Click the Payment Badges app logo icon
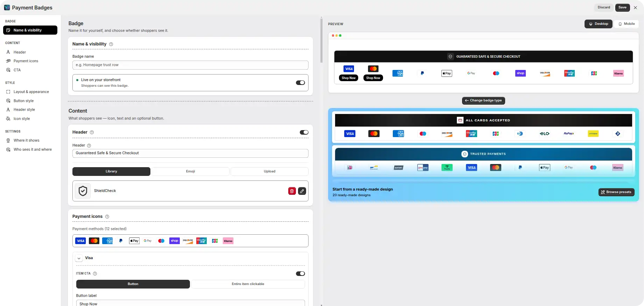This screenshot has width=644, height=306. pyautogui.click(x=7, y=7)
